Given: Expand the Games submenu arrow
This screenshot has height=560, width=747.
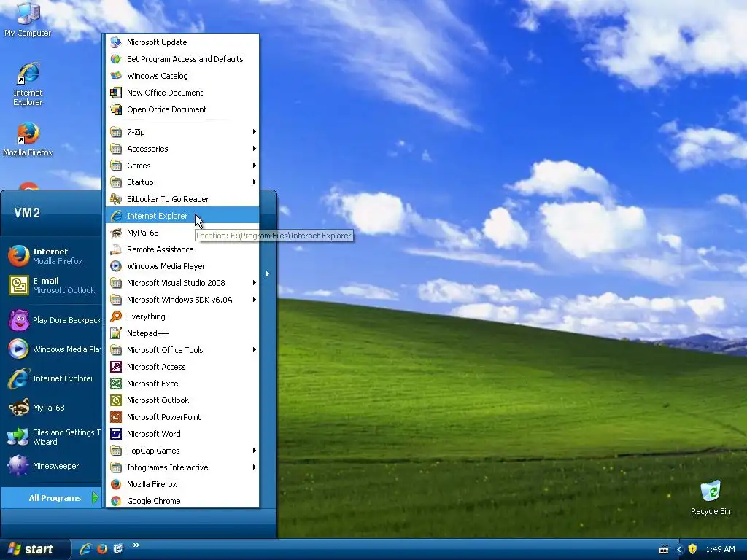Looking at the screenshot, I should pos(255,166).
